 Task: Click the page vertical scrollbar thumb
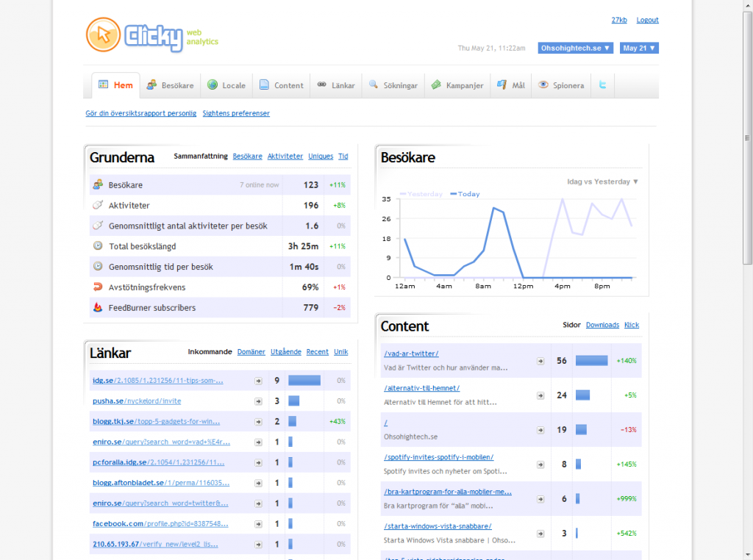coord(747,138)
